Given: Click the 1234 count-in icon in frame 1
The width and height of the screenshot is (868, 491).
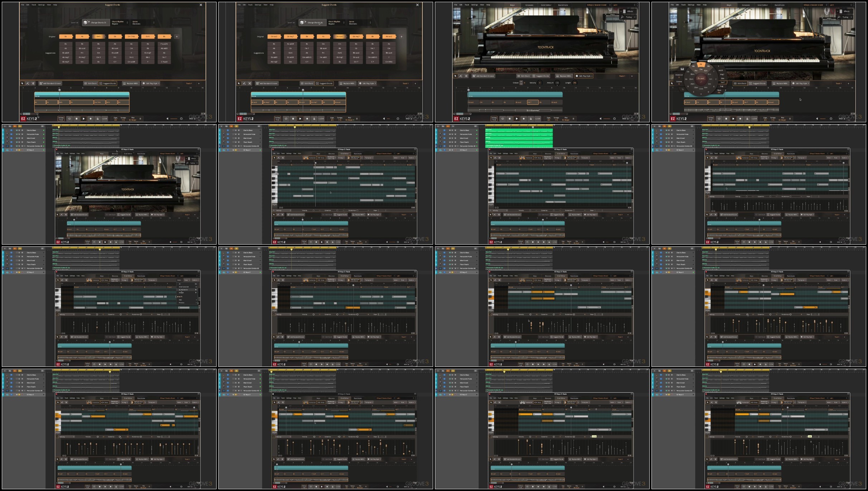Looking at the screenshot, I should [104, 118].
